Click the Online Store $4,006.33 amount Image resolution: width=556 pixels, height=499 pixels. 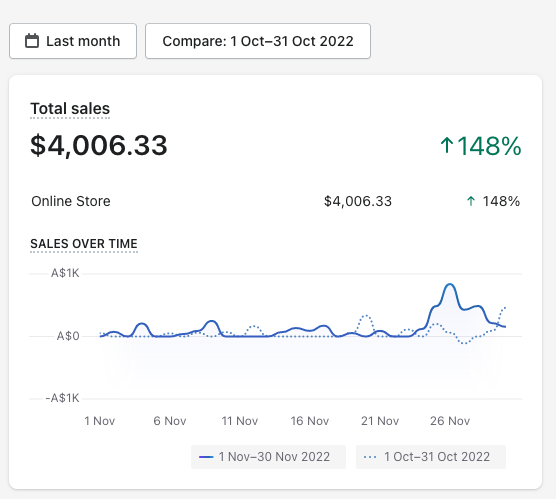[x=358, y=201]
